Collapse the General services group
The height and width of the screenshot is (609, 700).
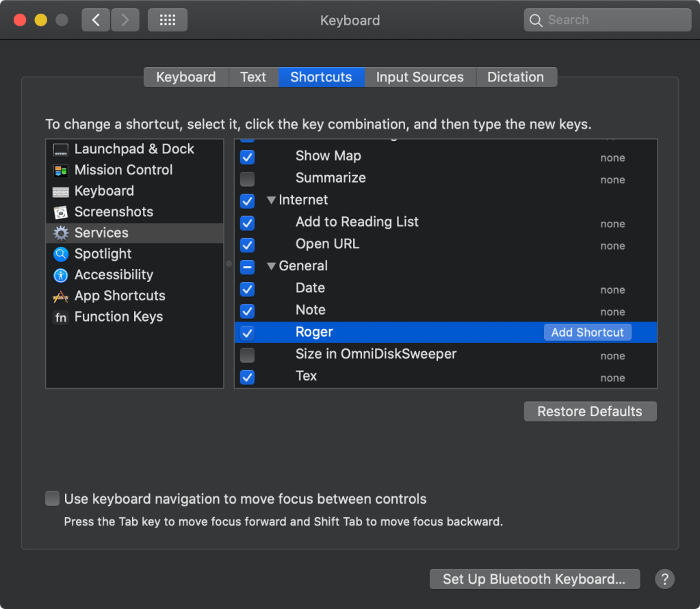pyautogui.click(x=271, y=266)
